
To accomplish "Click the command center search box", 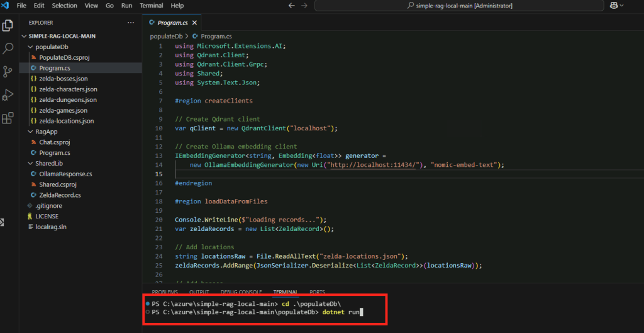I will 459,6.
